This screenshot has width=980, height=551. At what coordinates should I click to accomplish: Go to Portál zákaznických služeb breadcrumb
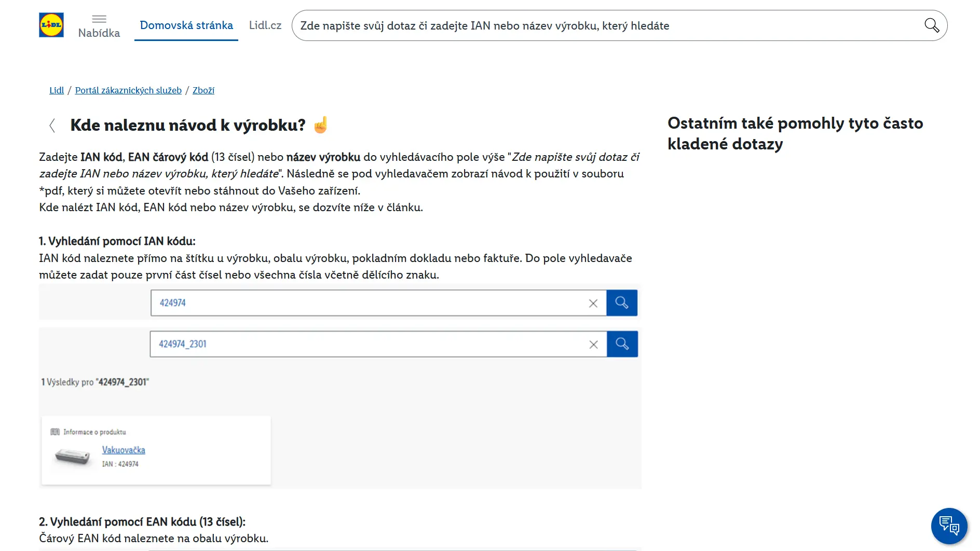(128, 90)
